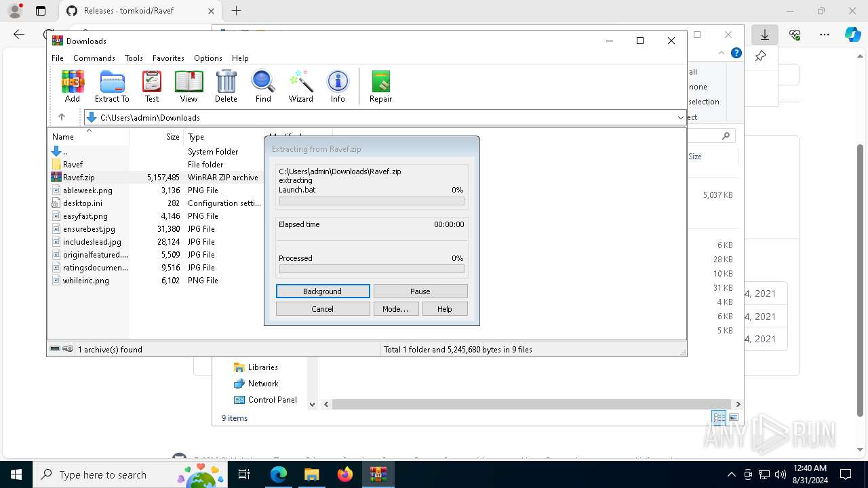This screenshot has width=868, height=488.
Task: Click the Explorer horizontal scrollbar
Action: [531, 404]
